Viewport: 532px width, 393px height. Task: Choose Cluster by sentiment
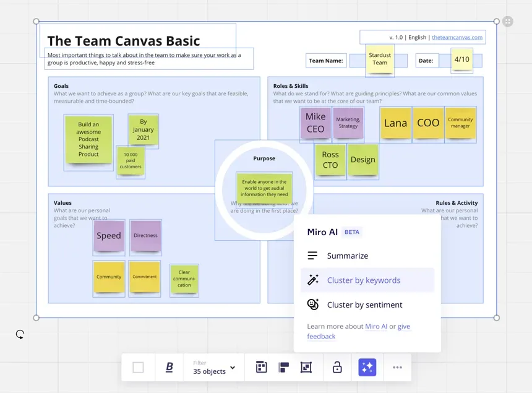(364, 304)
